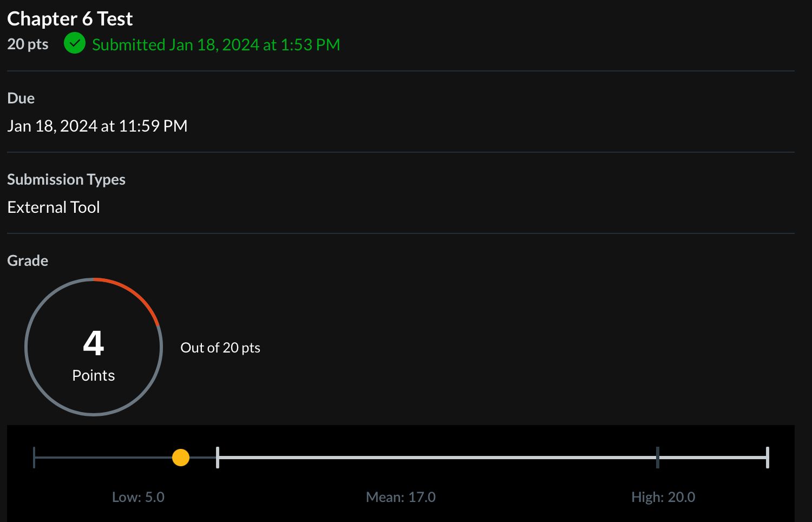Click the Points label inside grade circle
The height and width of the screenshot is (522, 812).
(94, 375)
